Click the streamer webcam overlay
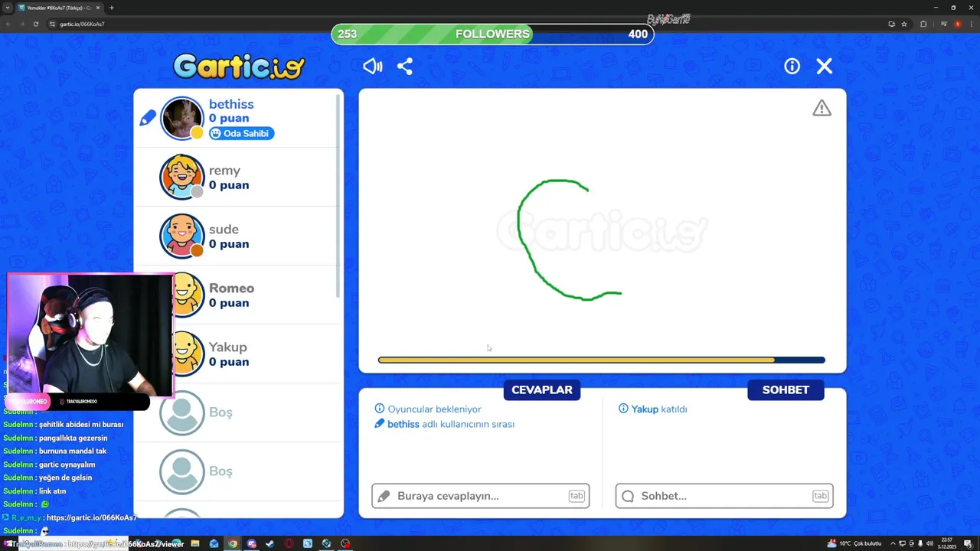Screen dimensions: 980x551 tap(90, 335)
